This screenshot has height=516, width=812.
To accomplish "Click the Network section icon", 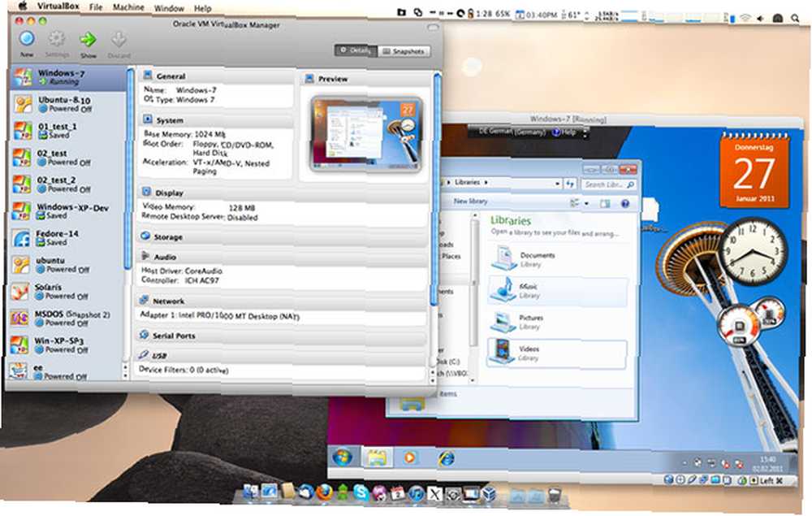I will [144, 301].
